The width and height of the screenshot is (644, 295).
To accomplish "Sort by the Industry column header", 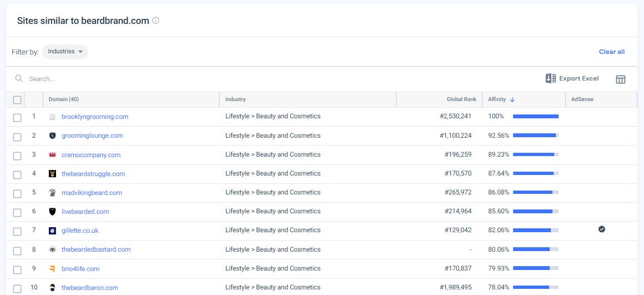I will [x=235, y=99].
